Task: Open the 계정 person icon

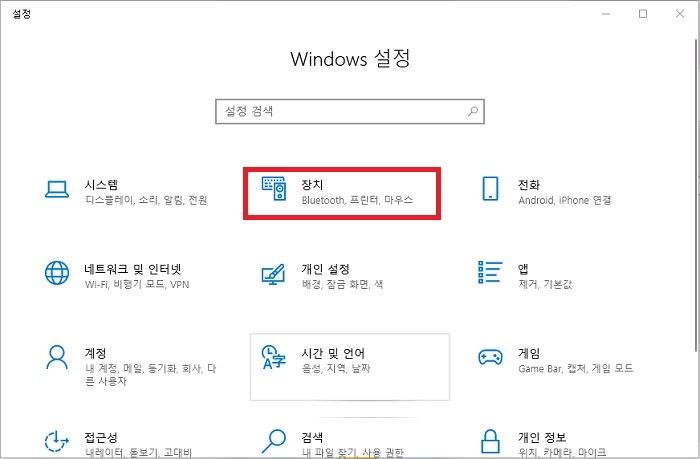Action: coord(57,357)
